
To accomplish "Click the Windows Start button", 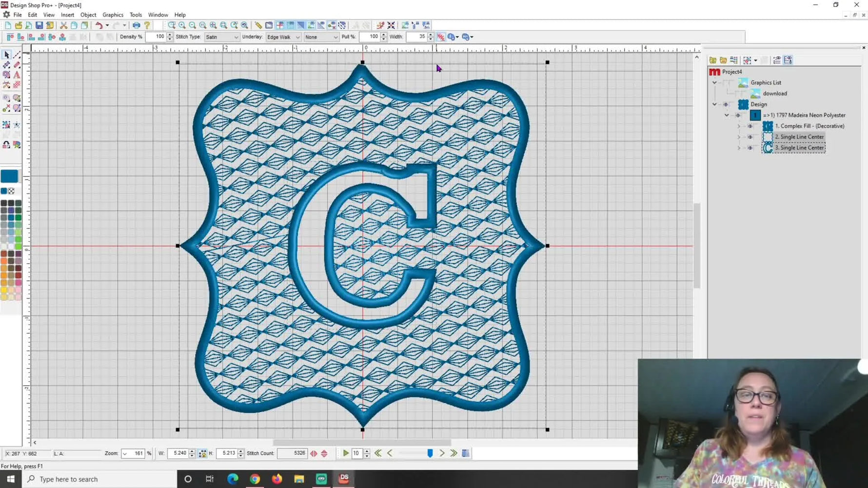I will [10, 479].
